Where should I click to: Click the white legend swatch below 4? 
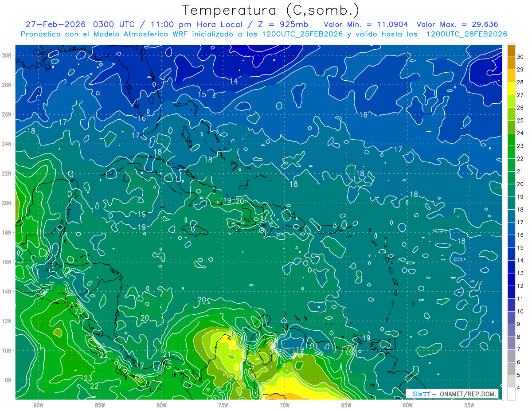pyautogui.click(x=511, y=394)
